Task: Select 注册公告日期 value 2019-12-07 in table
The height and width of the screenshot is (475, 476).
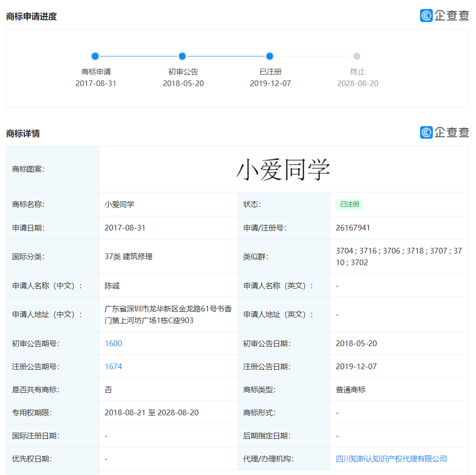Action: (x=356, y=366)
